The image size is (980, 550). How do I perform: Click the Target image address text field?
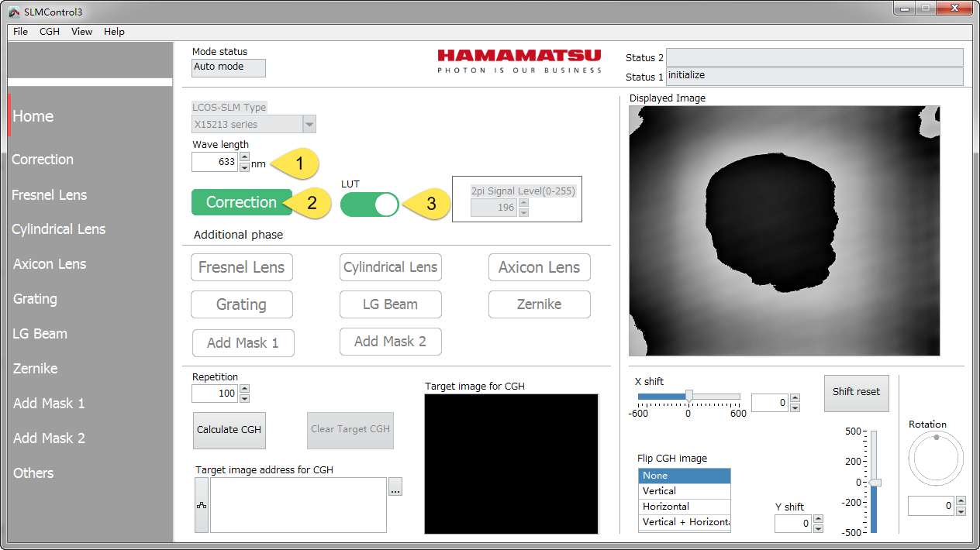(x=298, y=505)
